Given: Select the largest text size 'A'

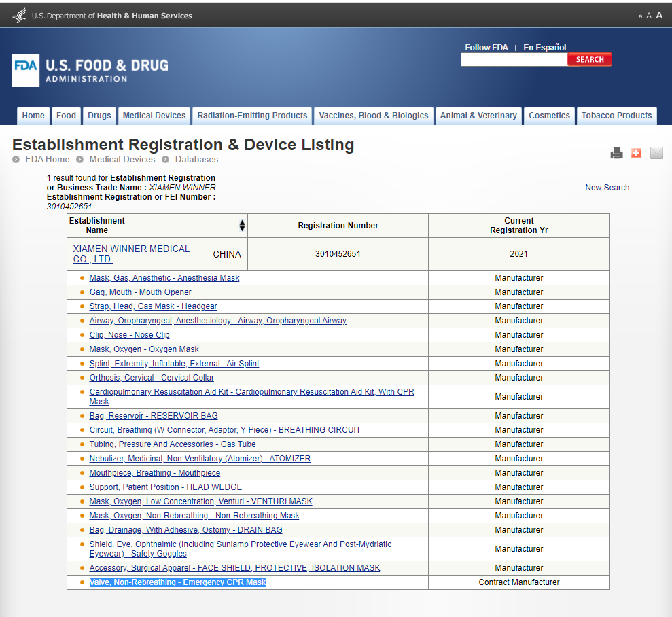Looking at the screenshot, I should 659,16.
